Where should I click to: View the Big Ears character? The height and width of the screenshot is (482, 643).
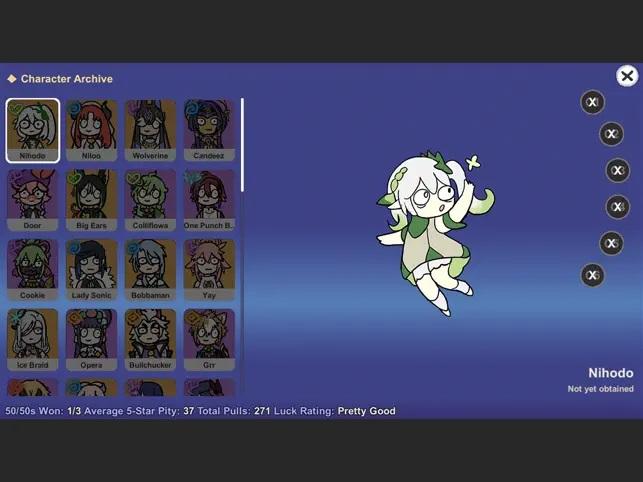(x=92, y=199)
